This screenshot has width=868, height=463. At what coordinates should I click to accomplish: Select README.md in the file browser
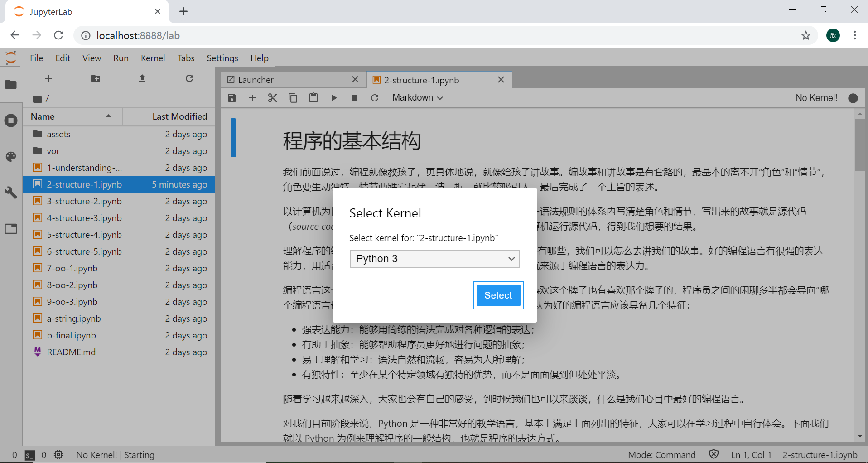click(71, 352)
